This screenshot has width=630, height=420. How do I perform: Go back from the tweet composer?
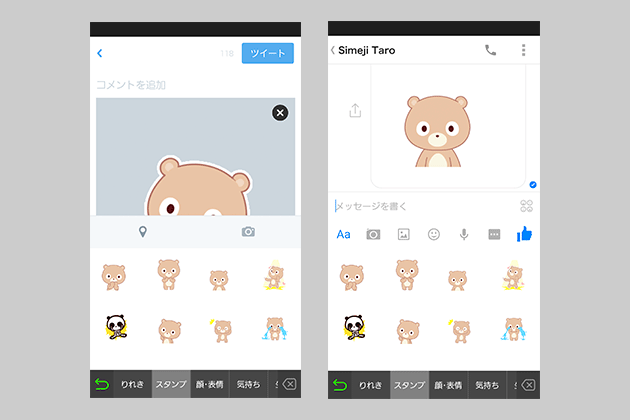coord(99,53)
